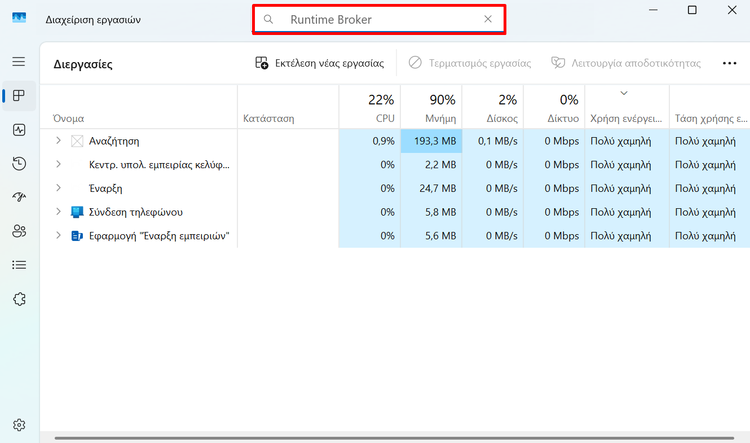Open the hamburger navigation menu
This screenshot has width=750, height=443.
19,62
